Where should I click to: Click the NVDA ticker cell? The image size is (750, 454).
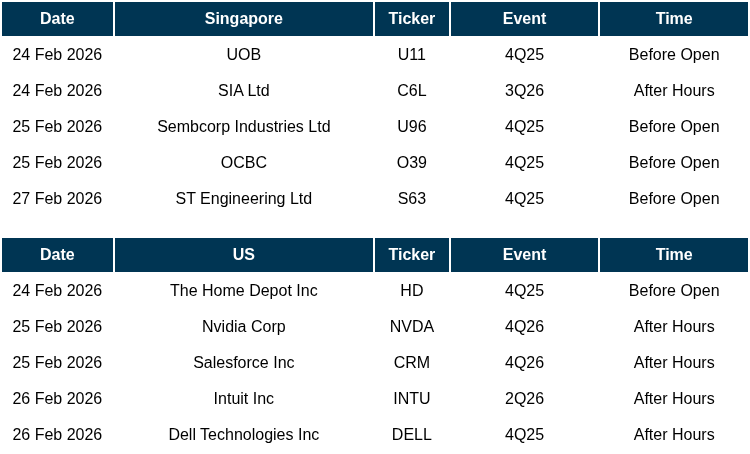tap(412, 327)
